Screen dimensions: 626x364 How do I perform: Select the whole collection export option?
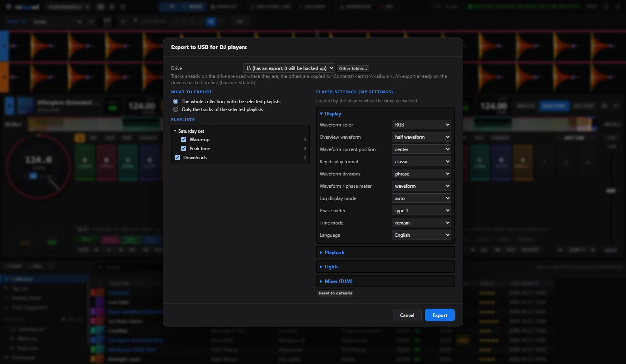pos(175,102)
